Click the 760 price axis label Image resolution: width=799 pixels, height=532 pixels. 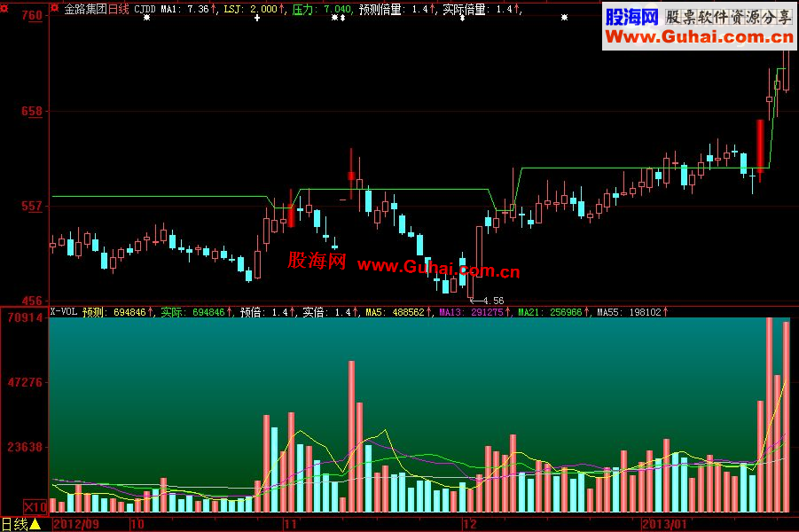[32, 15]
